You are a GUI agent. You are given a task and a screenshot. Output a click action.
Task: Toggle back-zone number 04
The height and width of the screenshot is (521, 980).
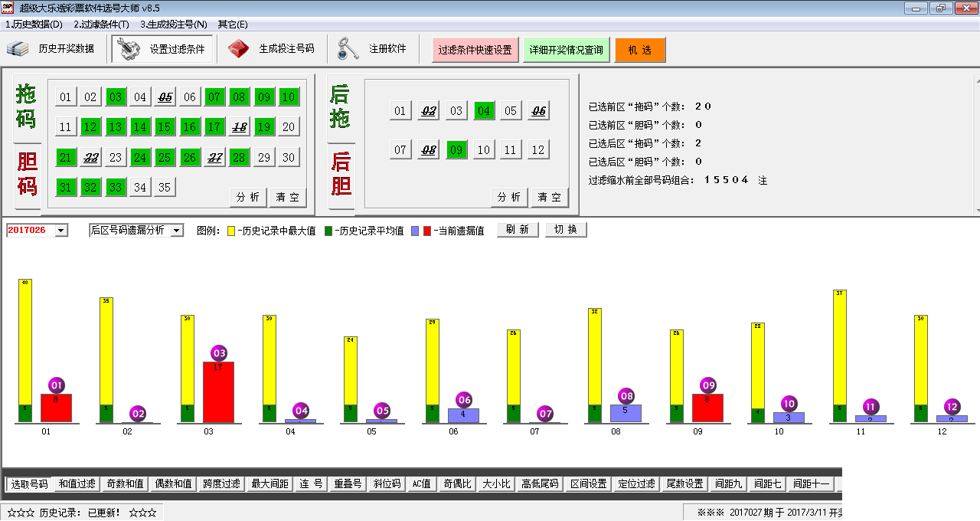point(484,111)
